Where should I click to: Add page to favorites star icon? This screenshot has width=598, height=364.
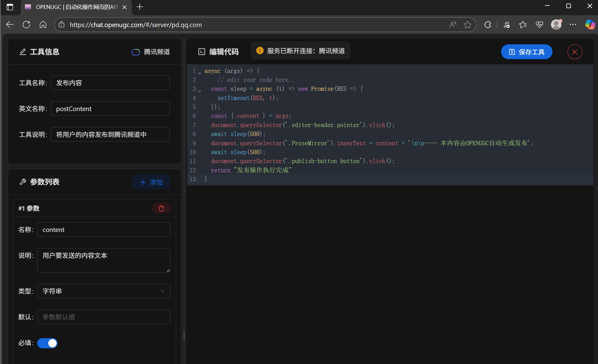[x=468, y=25]
